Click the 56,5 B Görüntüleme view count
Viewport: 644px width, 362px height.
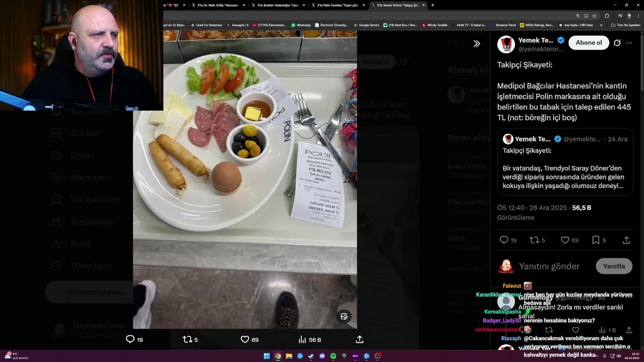pos(544,213)
